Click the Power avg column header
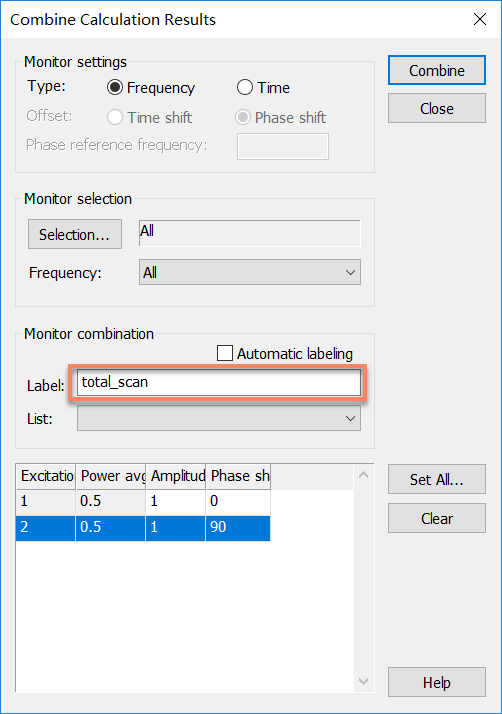This screenshot has width=502, height=714. (111, 476)
